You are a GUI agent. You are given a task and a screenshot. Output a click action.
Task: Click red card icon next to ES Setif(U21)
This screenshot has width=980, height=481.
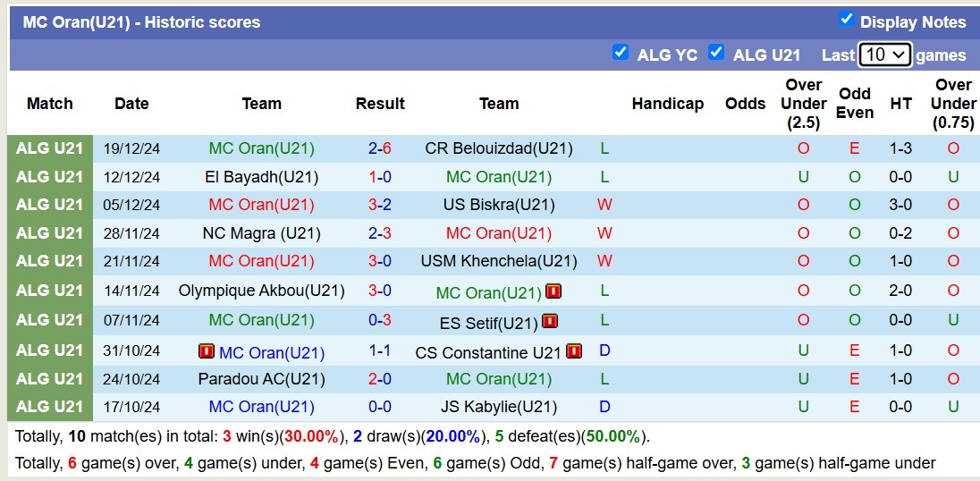coord(550,321)
